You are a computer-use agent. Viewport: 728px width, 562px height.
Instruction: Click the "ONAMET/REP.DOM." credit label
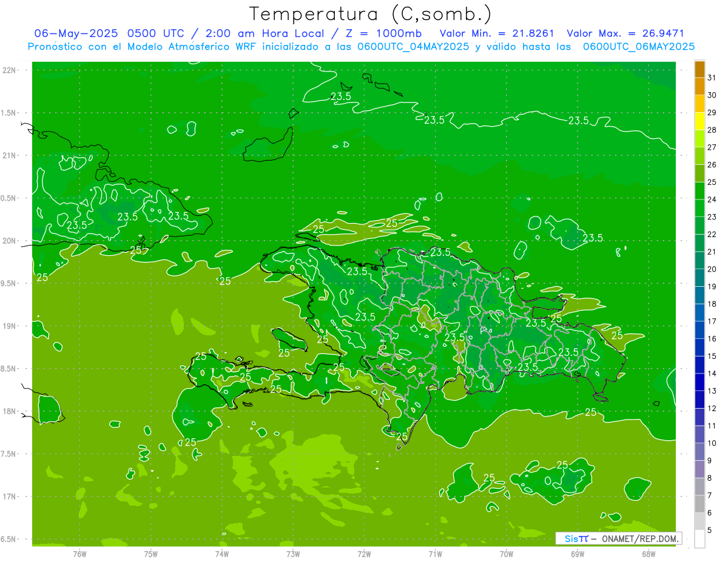tap(639, 538)
